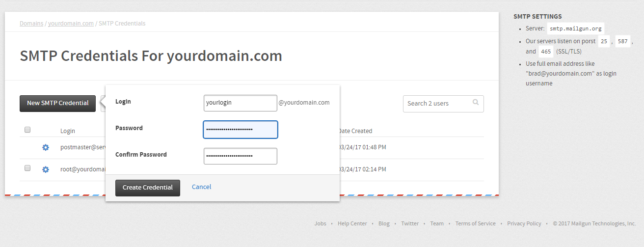
Task: Focus the Login input field
Action: pos(240,103)
